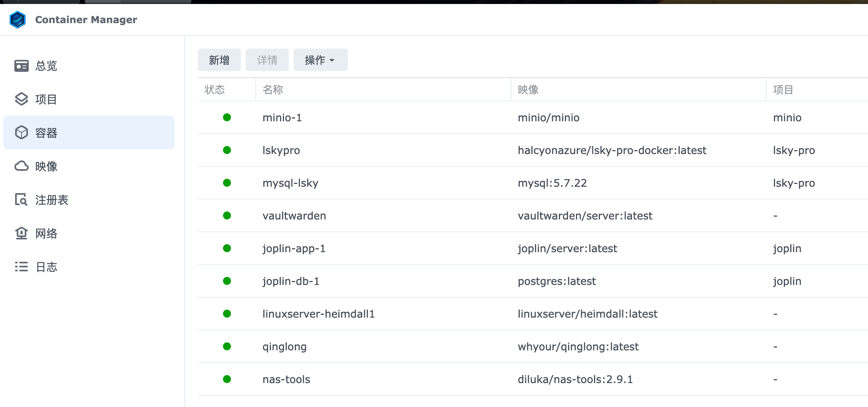Click the minio/minio image cell
Viewport: 868px width, 407px height.
click(x=549, y=118)
